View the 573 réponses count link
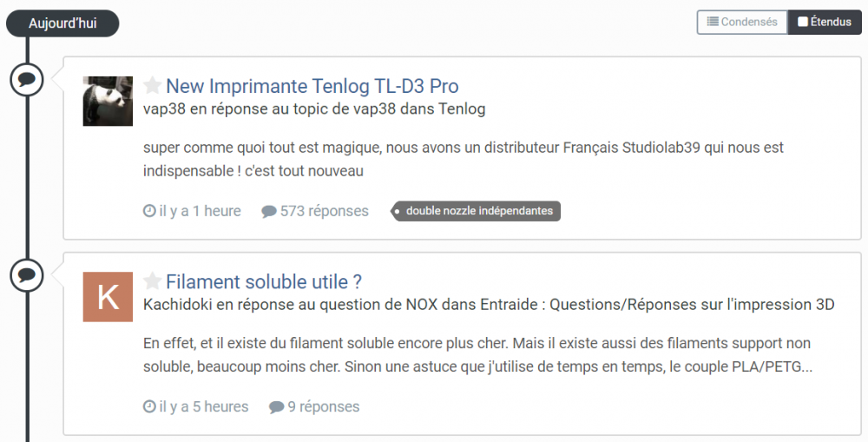The width and height of the screenshot is (868, 442). click(x=324, y=211)
